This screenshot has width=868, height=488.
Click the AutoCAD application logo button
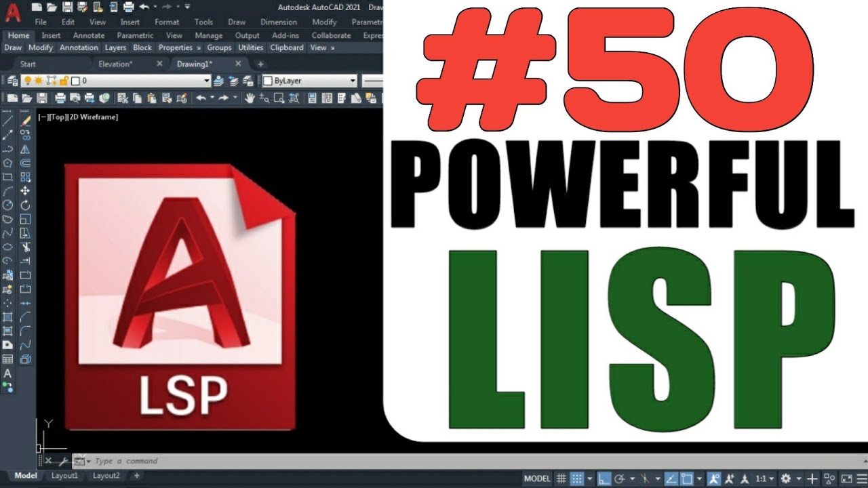[x=12, y=12]
